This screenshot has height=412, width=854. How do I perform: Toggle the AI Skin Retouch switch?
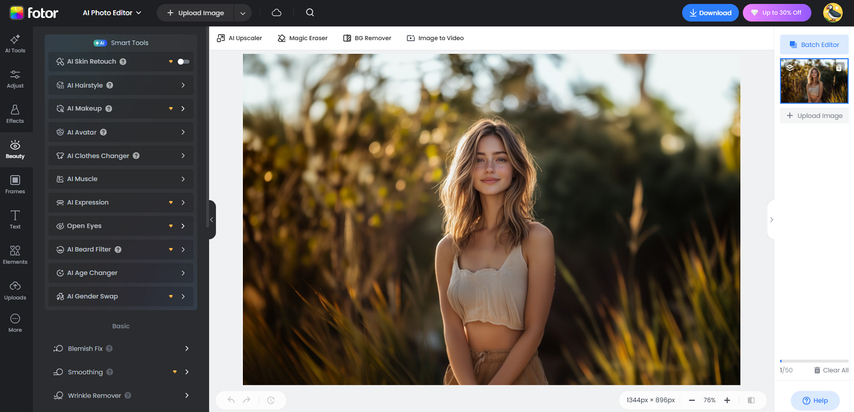[x=183, y=61]
